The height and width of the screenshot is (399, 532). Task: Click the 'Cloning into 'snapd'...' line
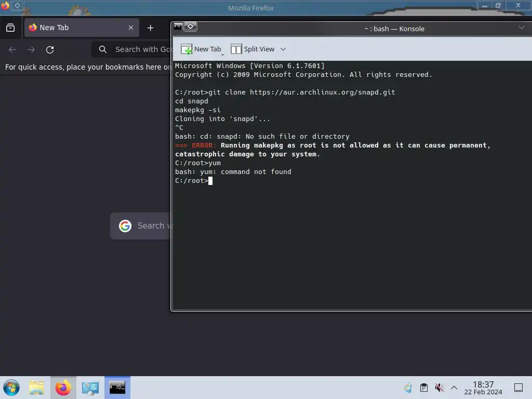pyautogui.click(x=222, y=119)
